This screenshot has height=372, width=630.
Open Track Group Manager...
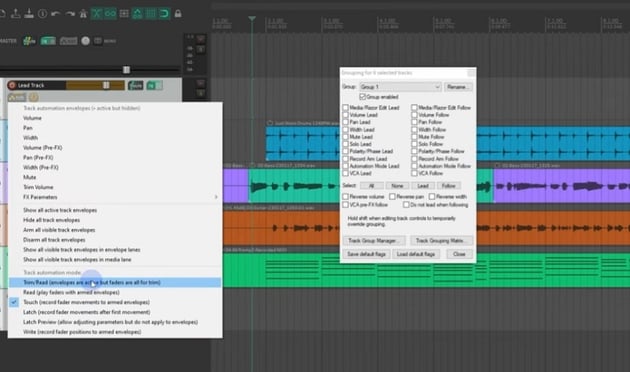pos(374,241)
